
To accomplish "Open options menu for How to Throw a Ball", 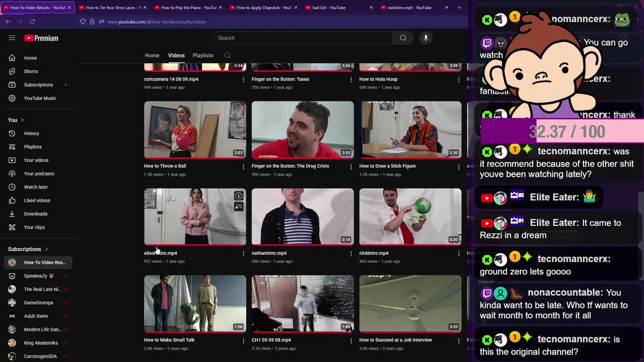I will click(x=244, y=166).
